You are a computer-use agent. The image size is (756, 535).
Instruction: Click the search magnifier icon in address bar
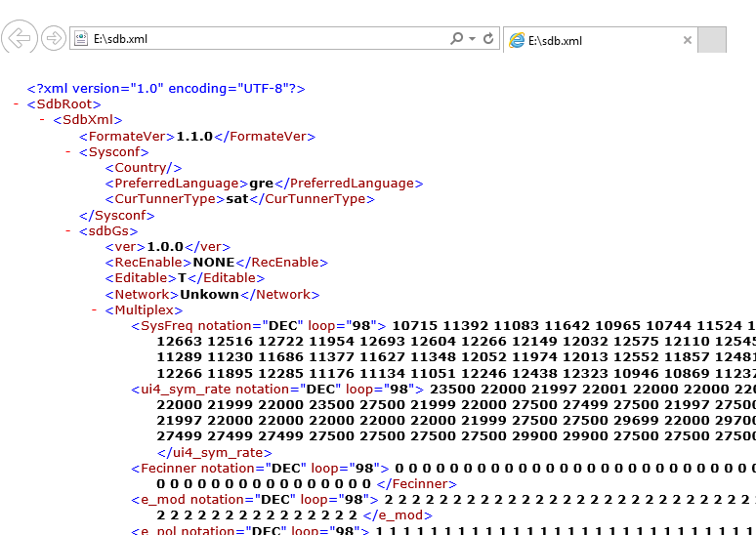(456, 39)
